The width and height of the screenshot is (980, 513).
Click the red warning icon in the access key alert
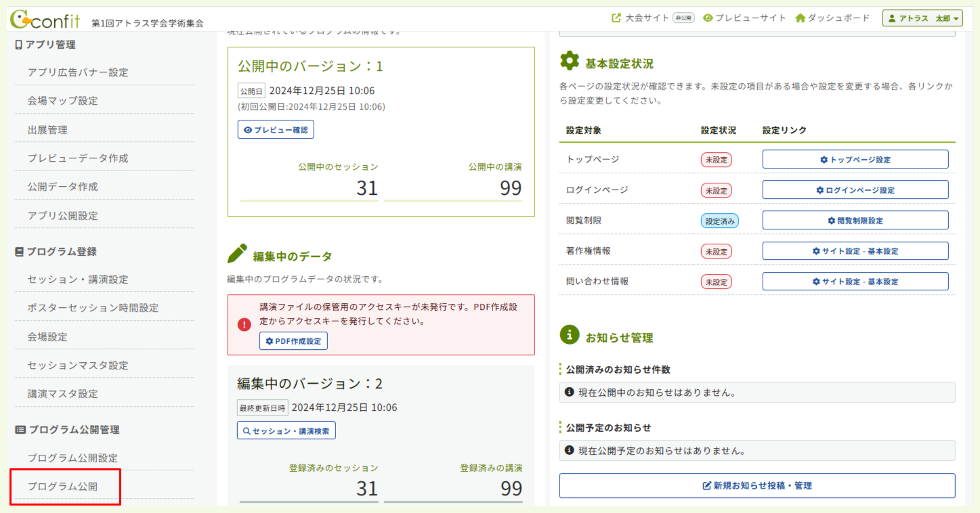pos(244,324)
